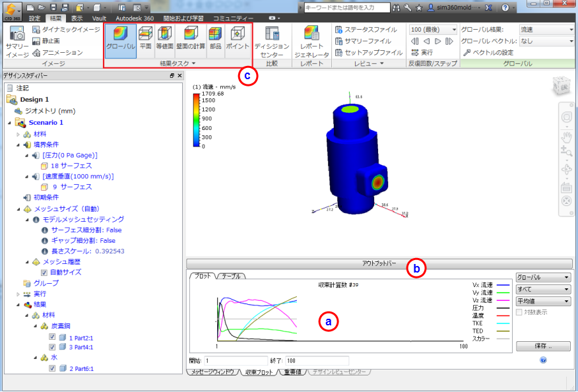Viewport: 578px width, 392px height.
Task: Switch to the Vault ribbon tab
Action: click(99, 18)
